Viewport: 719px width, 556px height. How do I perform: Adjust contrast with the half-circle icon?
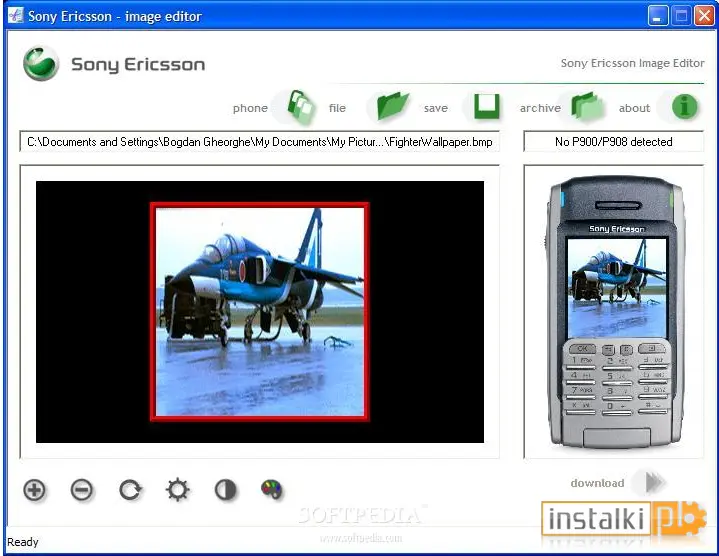coord(226,490)
